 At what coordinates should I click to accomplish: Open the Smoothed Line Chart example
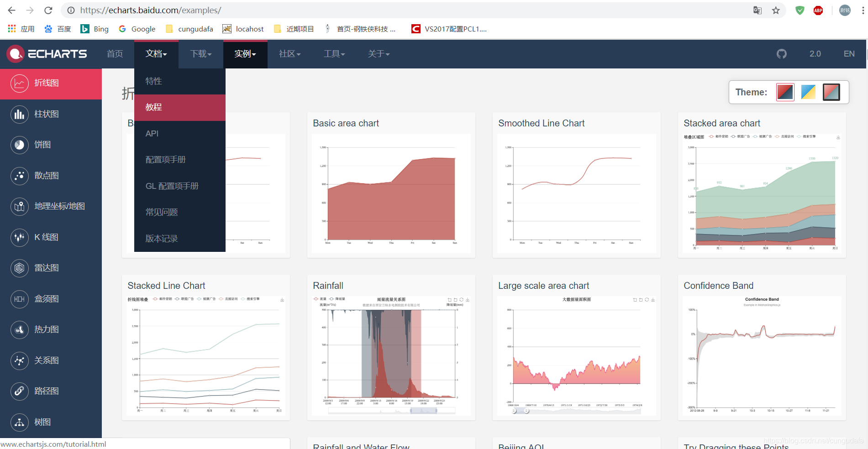[577, 185]
